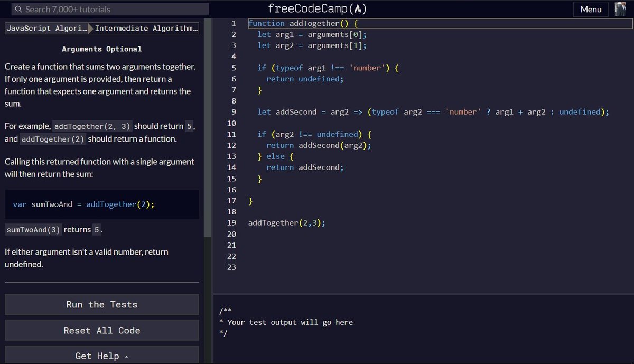Image resolution: width=634 pixels, height=364 pixels.
Task: Click line number 19 in the gutter
Action: click(x=231, y=223)
